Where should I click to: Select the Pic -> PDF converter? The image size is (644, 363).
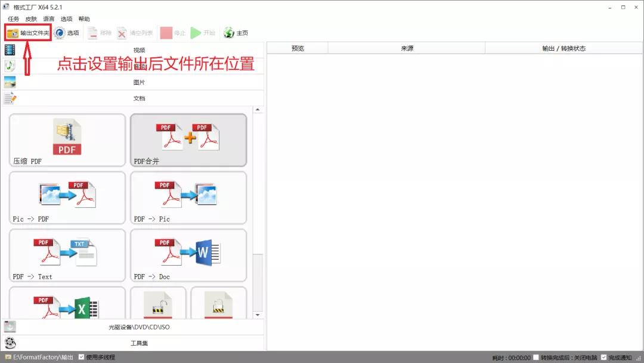67,197
